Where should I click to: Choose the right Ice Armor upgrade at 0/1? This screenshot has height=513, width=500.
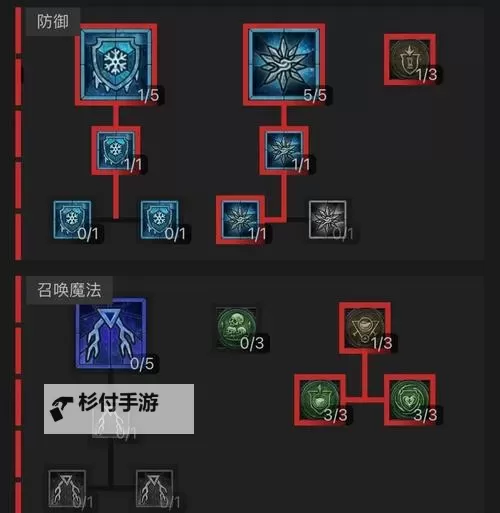tap(159, 220)
